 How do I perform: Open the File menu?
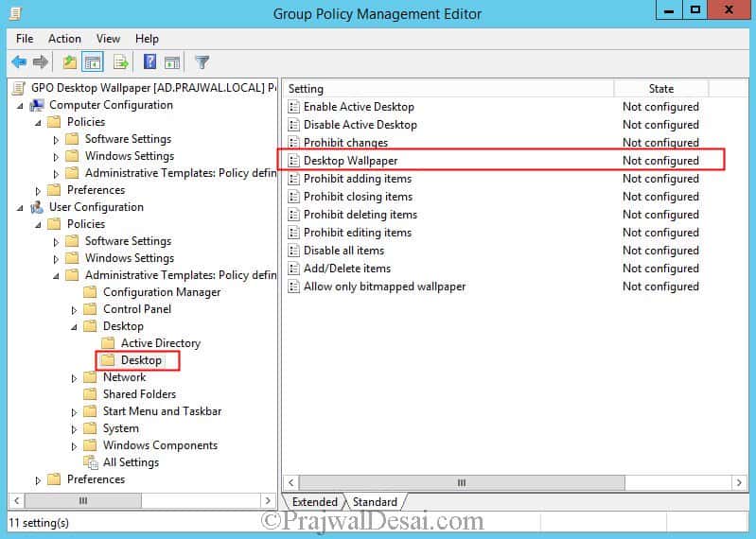[25, 39]
